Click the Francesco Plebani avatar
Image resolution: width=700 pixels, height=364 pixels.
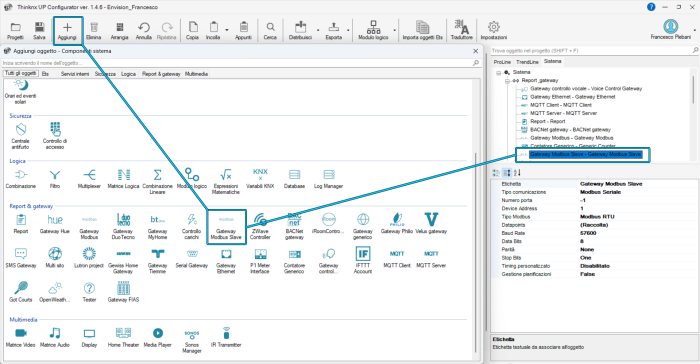coord(671,26)
